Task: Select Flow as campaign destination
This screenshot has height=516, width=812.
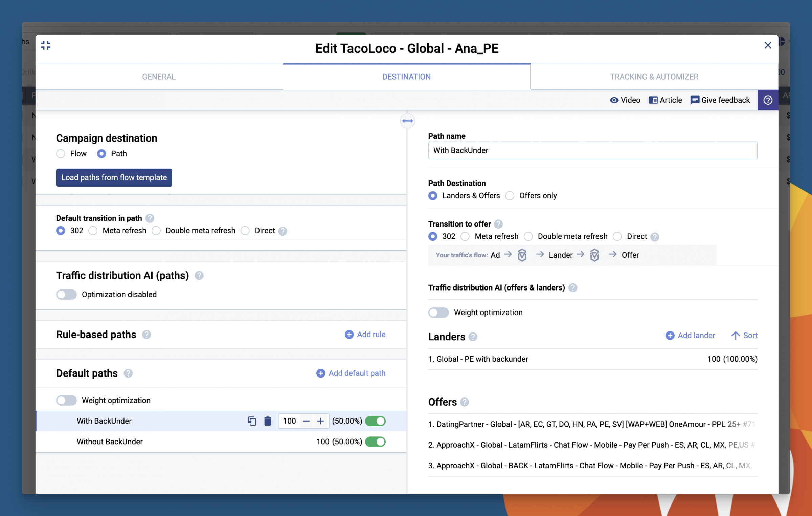Action: coord(61,154)
